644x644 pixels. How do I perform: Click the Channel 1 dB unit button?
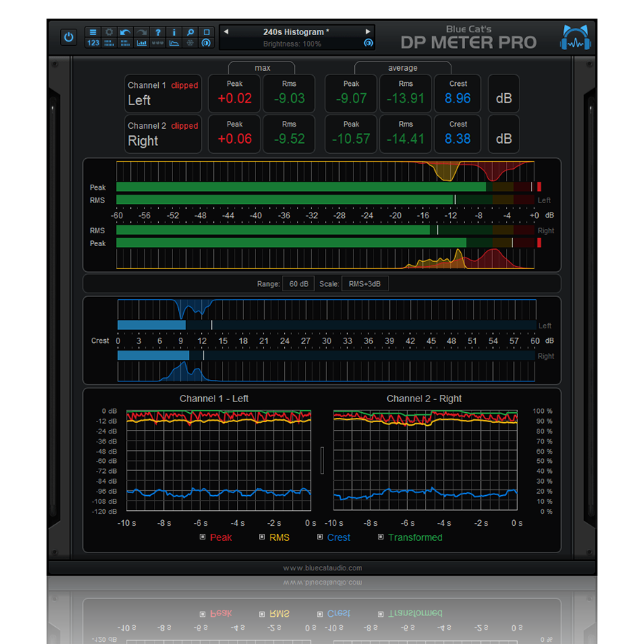click(x=503, y=94)
